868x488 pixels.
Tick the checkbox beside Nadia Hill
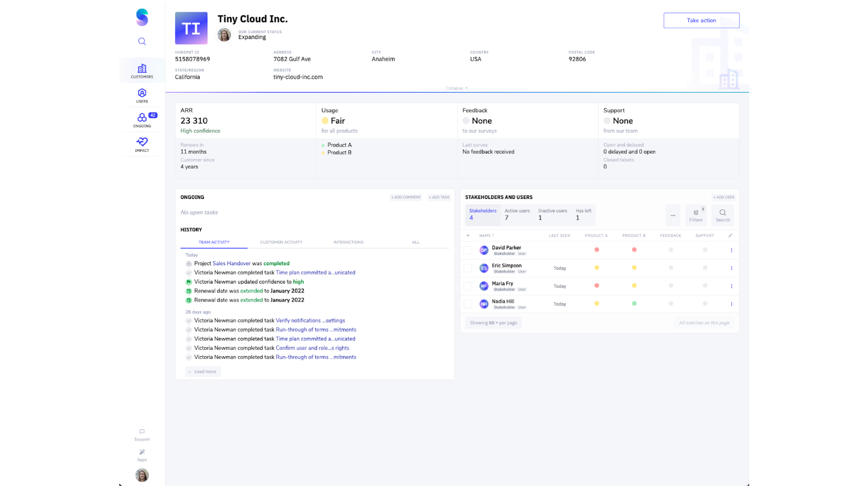468,304
